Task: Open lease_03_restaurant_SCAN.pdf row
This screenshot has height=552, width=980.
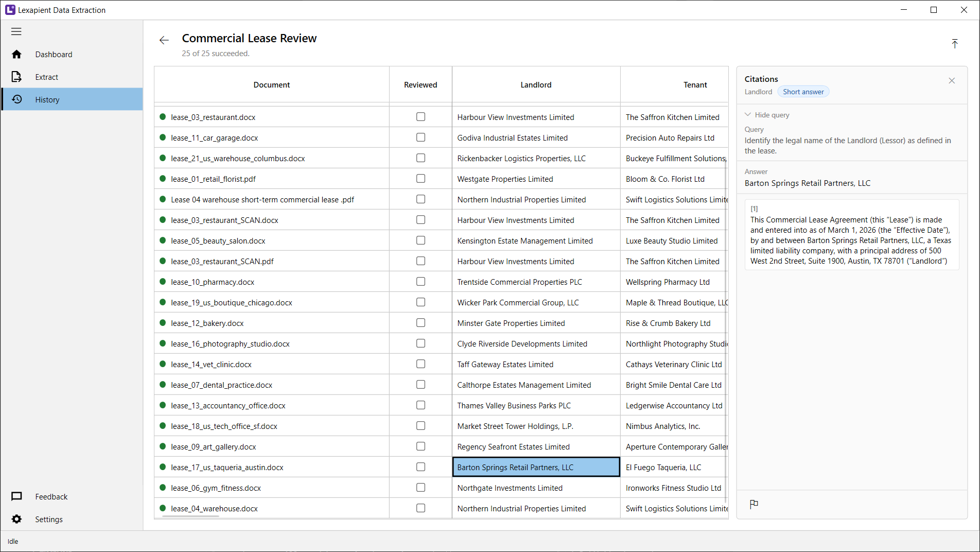Action: [x=272, y=261]
